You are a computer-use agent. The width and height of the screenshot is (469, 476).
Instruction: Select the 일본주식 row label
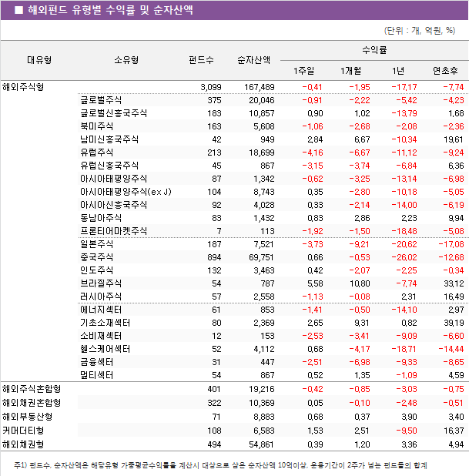click(96, 244)
